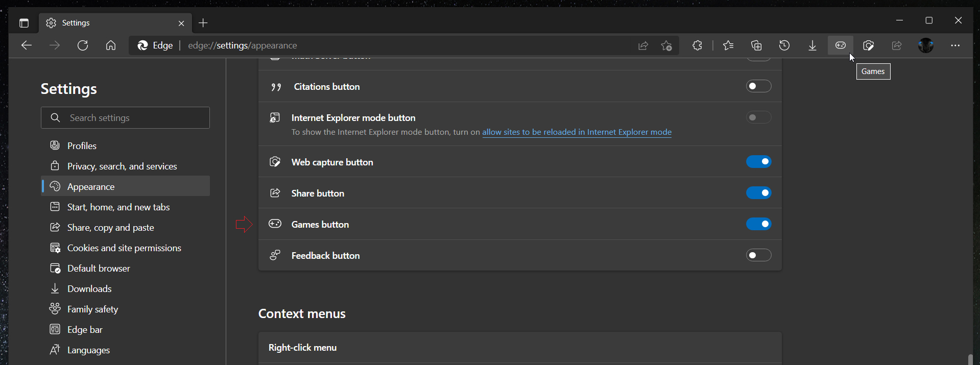980x365 pixels.
Task: Open user profile avatar
Action: coord(925,45)
